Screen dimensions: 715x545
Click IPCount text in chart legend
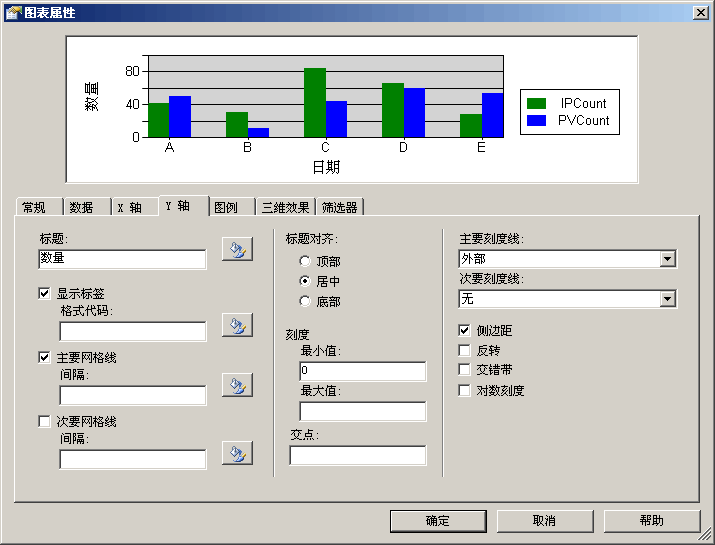point(583,104)
